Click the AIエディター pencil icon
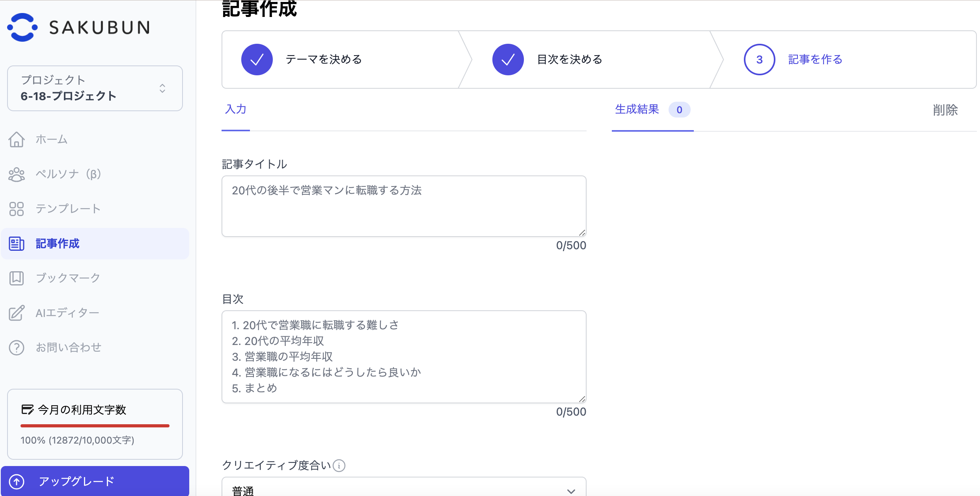The height and width of the screenshot is (496, 980). (17, 313)
